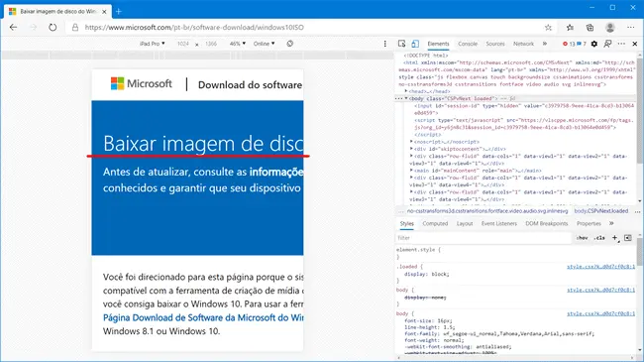644x362 pixels.
Task: Click the new style rule plus button
Action: (x=615, y=238)
